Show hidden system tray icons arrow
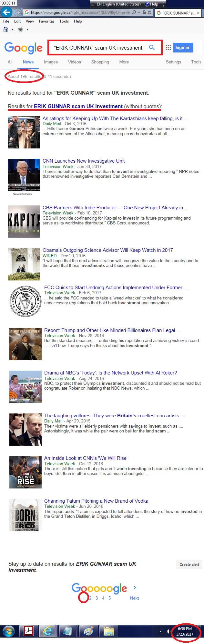This screenshot has height=644, width=204. click(160, 631)
